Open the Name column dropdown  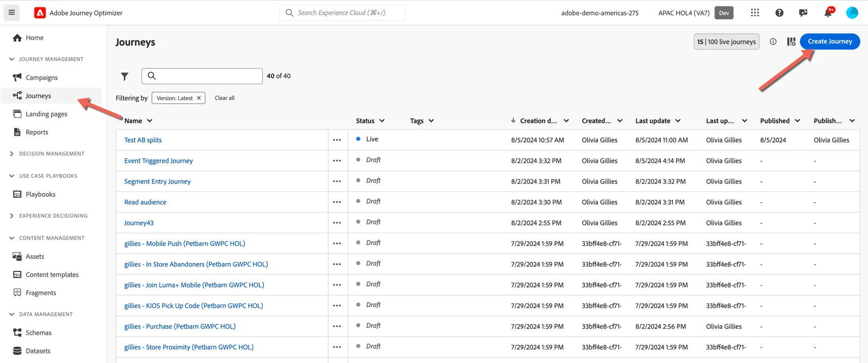point(150,121)
